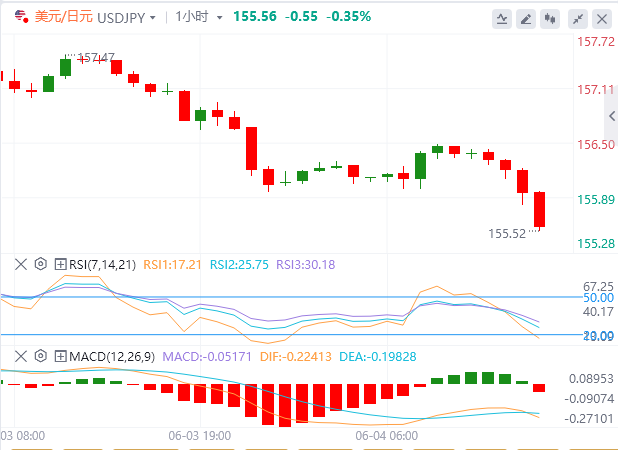Open the indicators chart icon in toolbar

(502, 19)
